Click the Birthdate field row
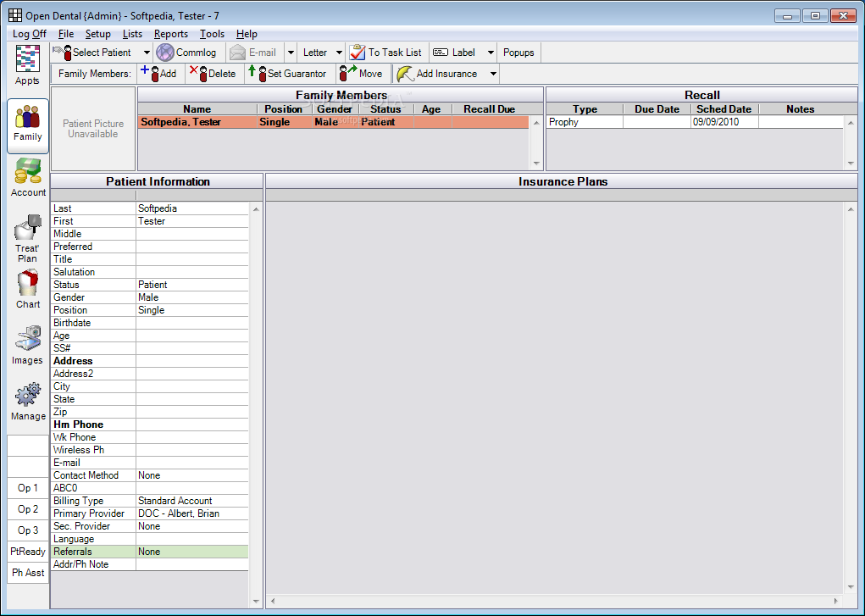Image resolution: width=865 pixels, height=616 pixels. [149, 323]
